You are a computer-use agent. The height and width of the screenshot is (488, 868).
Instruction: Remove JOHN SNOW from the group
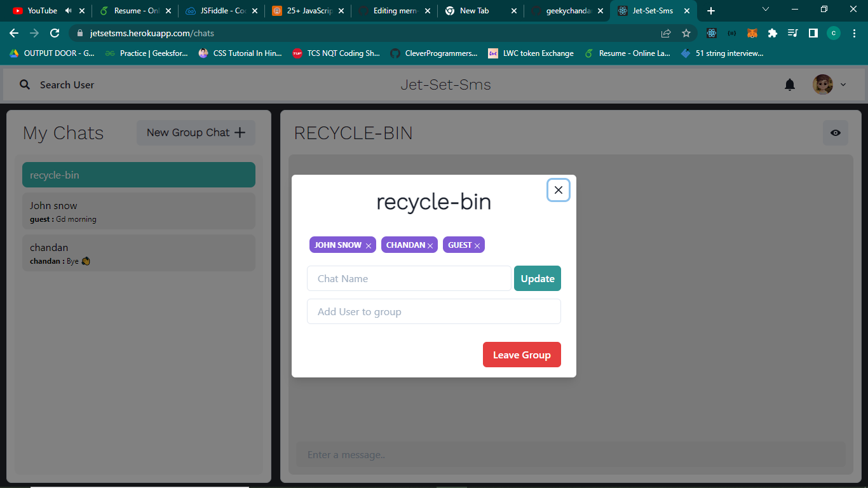tap(369, 245)
